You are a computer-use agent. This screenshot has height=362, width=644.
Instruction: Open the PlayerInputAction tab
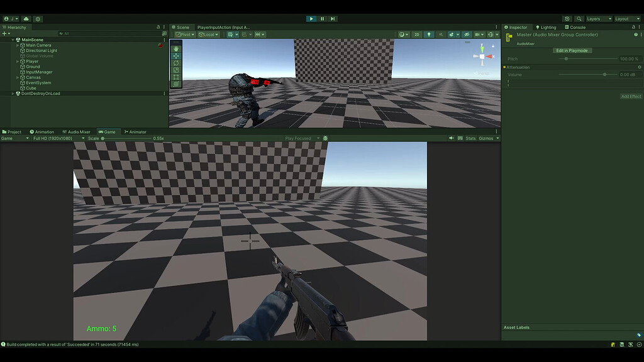(x=223, y=27)
